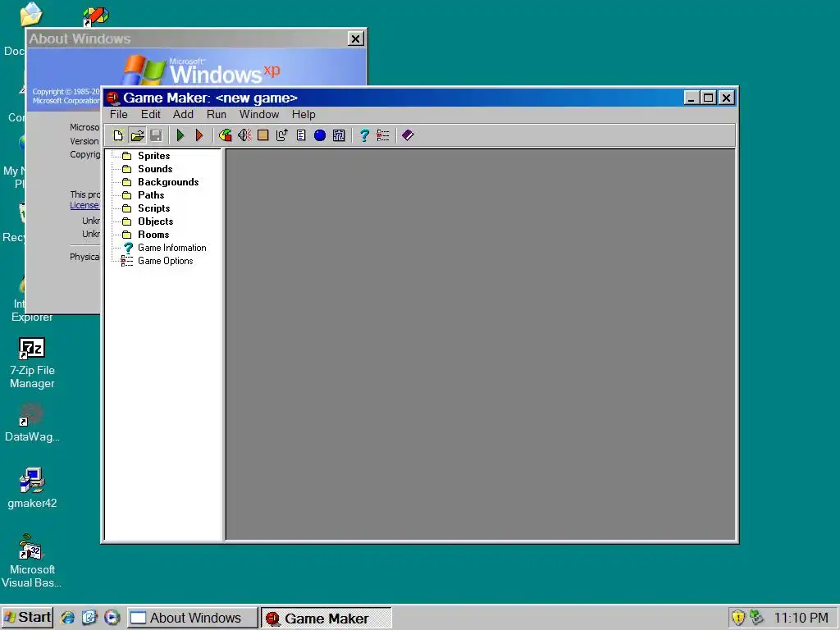Click security shield tray icon
Image resolution: width=840 pixels, height=630 pixels.
click(738, 618)
